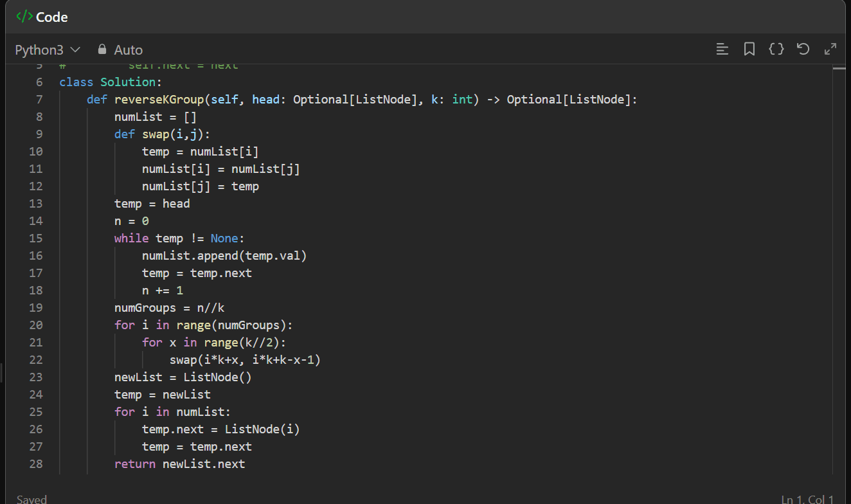Image resolution: width=851 pixels, height=504 pixels.
Task: Click line number 15 in the gutter
Action: tap(36, 238)
